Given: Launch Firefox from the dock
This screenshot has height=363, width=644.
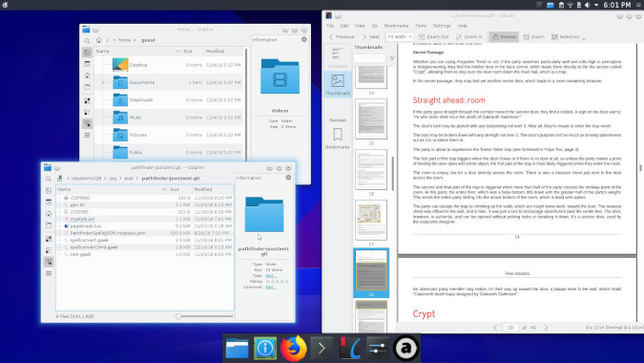Looking at the screenshot, I should 293,348.
